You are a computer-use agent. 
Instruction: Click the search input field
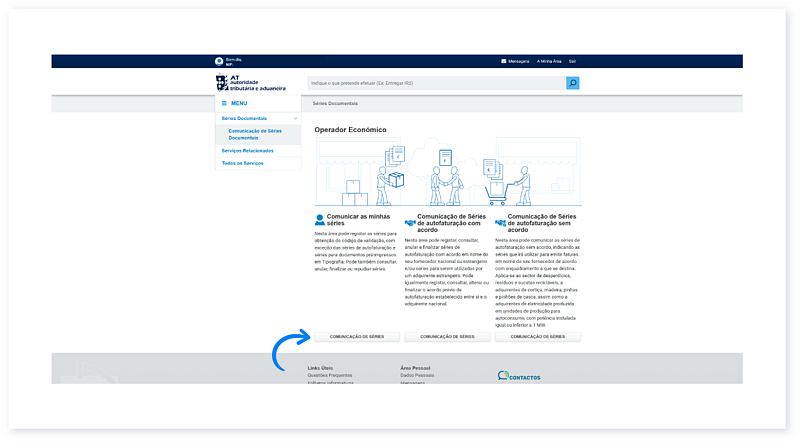[436, 83]
